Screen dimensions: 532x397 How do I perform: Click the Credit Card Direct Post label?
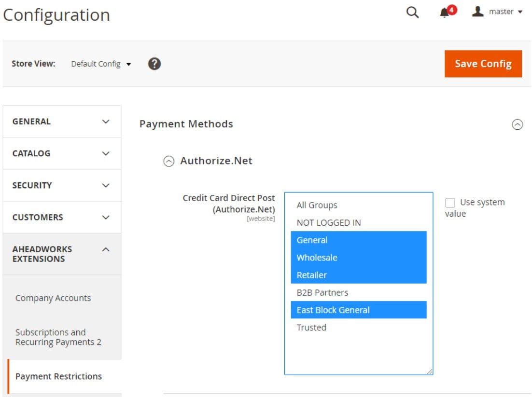coord(229,204)
